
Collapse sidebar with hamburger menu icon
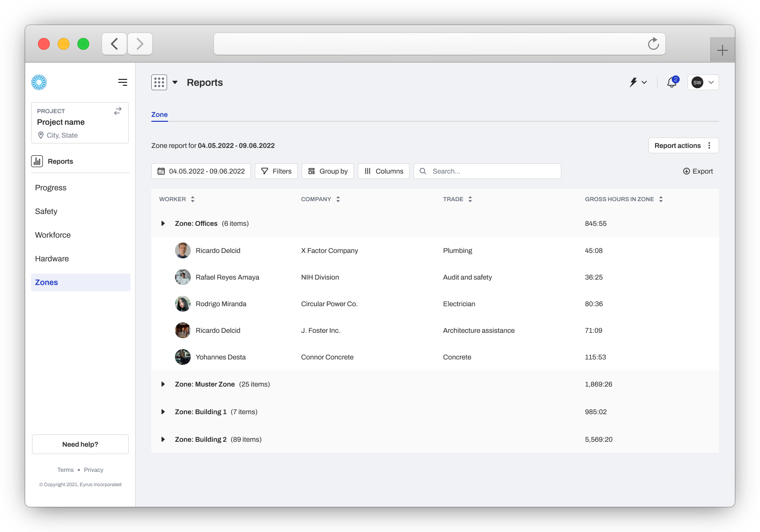pyautogui.click(x=123, y=82)
